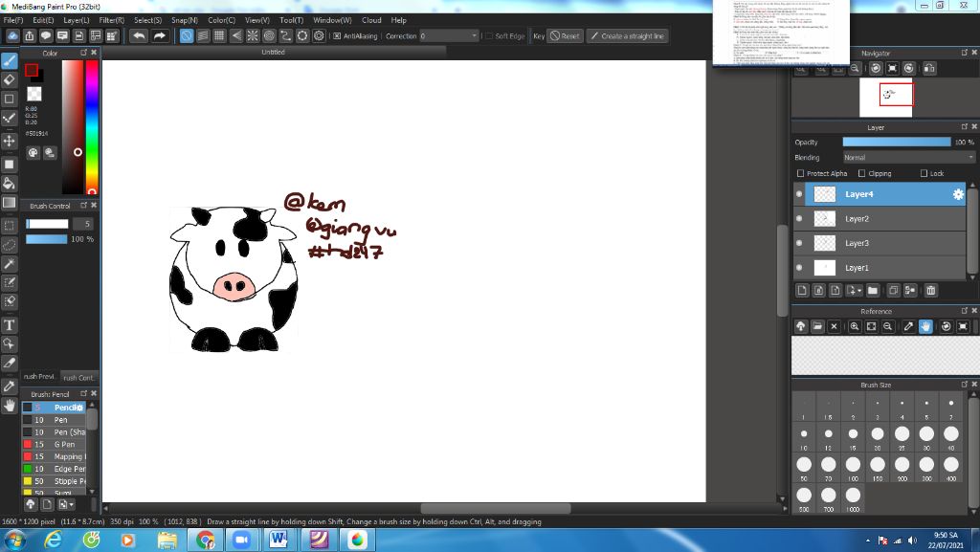Enable the Clipping checkbox

(x=862, y=173)
